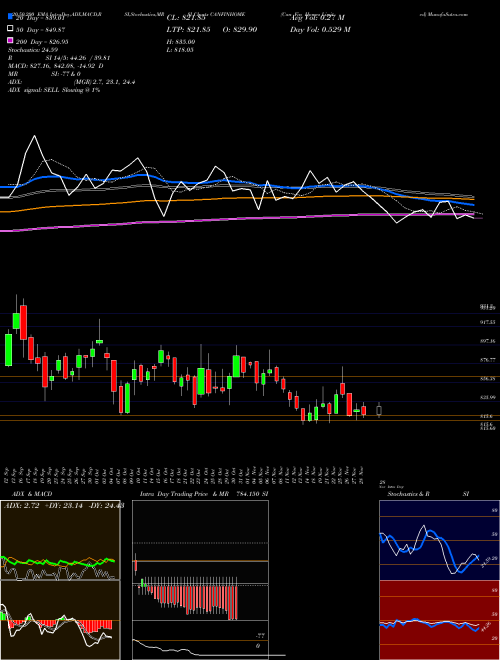Click the 876.77 price axis label

[x=488, y=360]
